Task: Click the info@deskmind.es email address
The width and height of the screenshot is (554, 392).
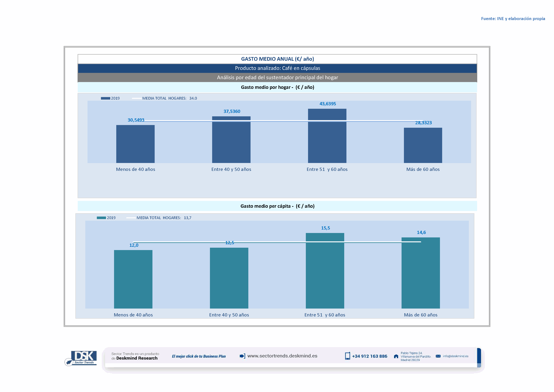Action: pyautogui.click(x=456, y=356)
